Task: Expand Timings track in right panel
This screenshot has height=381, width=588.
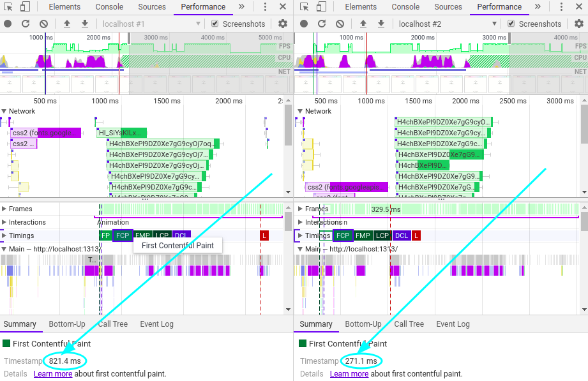Action: (300, 236)
